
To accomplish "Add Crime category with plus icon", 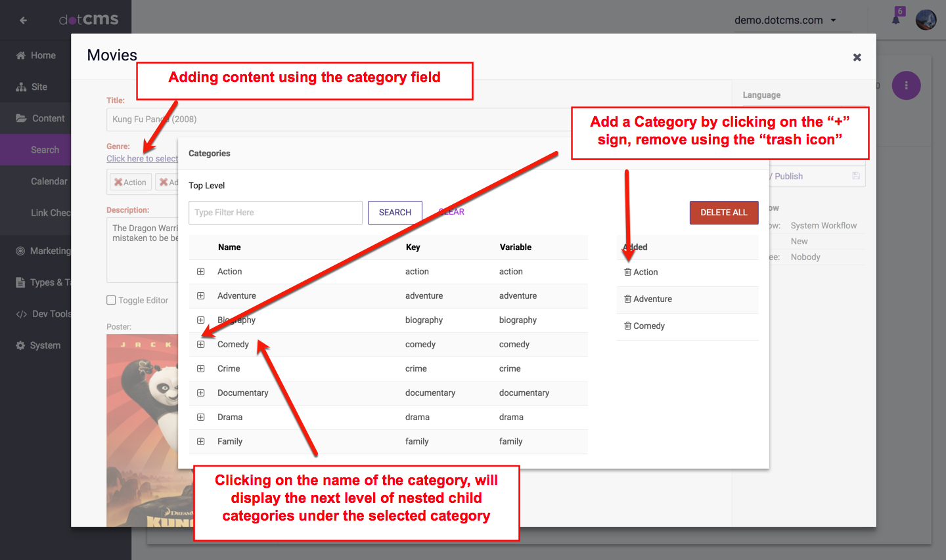I will 201,368.
